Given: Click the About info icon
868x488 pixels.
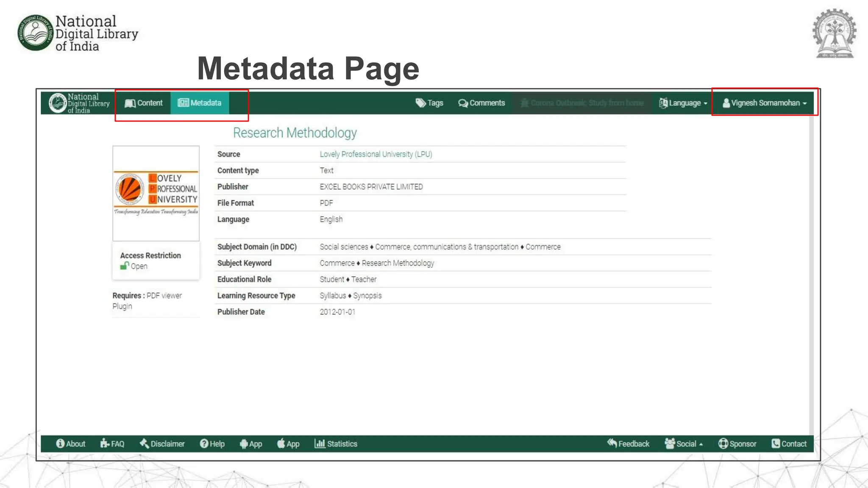Looking at the screenshot, I should [x=60, y=444].
